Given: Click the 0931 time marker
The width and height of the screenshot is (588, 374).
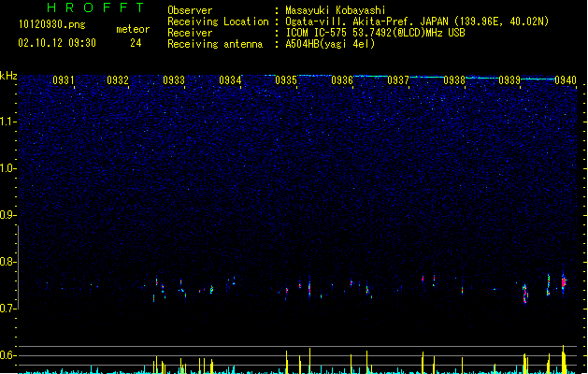Looking at the screenshot, I should point(63,80).
